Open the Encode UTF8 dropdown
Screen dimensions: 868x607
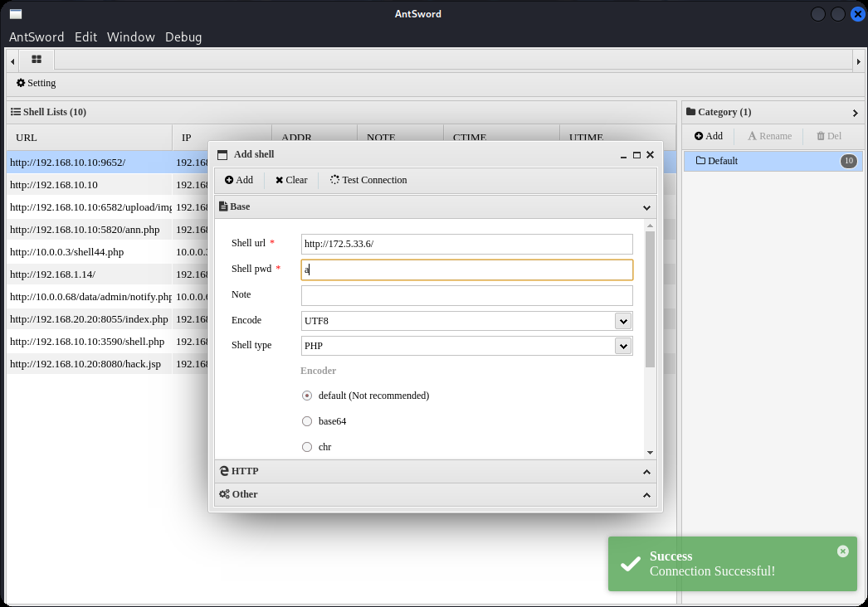pyautogui.click(x=623, y=321)
